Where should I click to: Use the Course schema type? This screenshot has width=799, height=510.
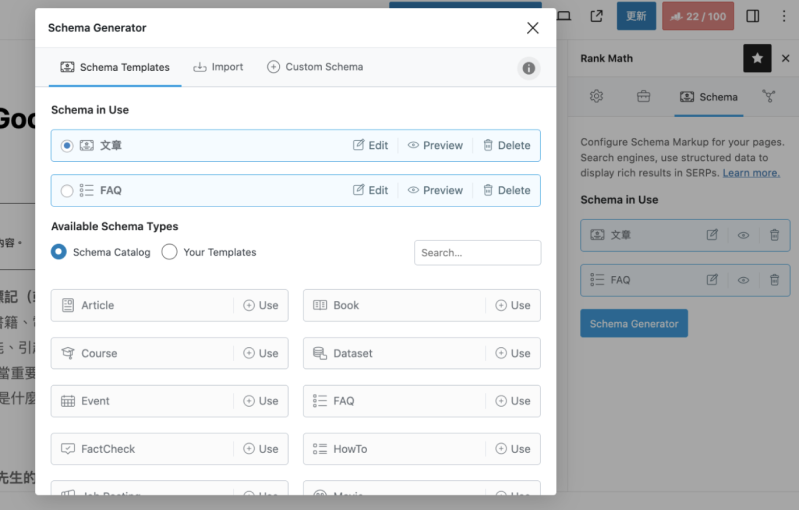tap(261, 353)
